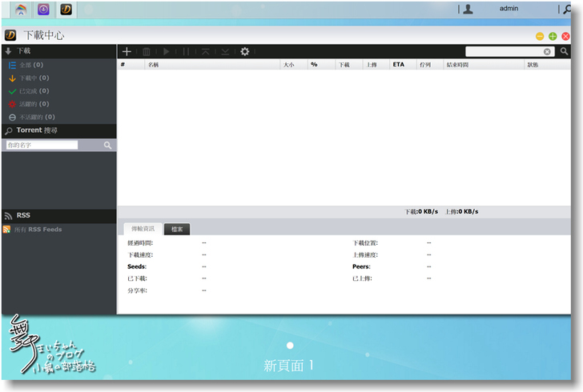Click the desktop search magnifier top right
This screenshot has width=583, height=392.
(567, 10)
